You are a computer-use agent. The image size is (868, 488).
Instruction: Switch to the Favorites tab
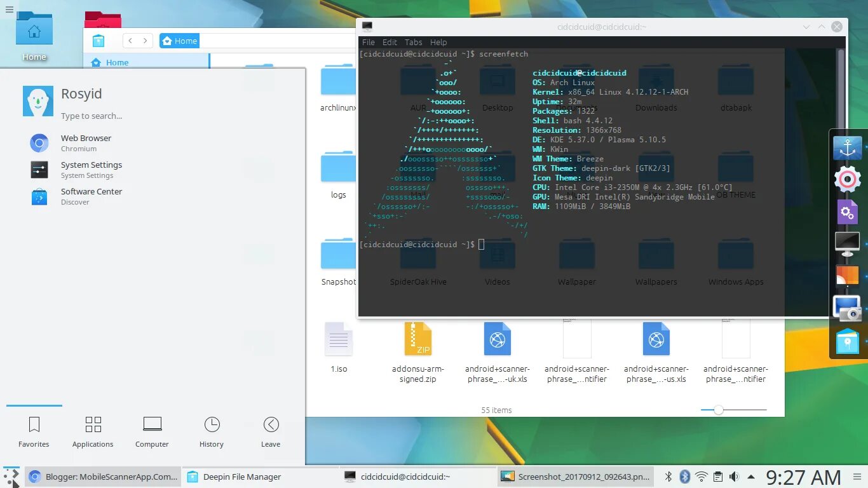point(34,431)
